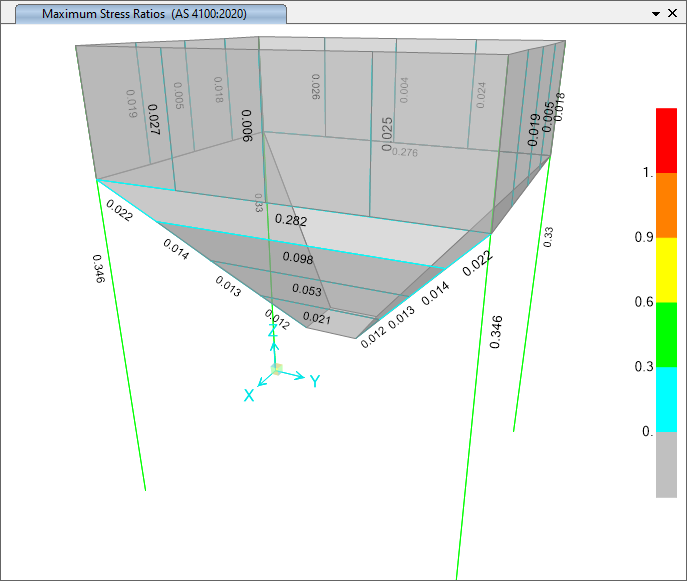687x581 pixels.
Task: Click the cyan legend color swatch
Action: pyautogui.click(x=666, y=399)
